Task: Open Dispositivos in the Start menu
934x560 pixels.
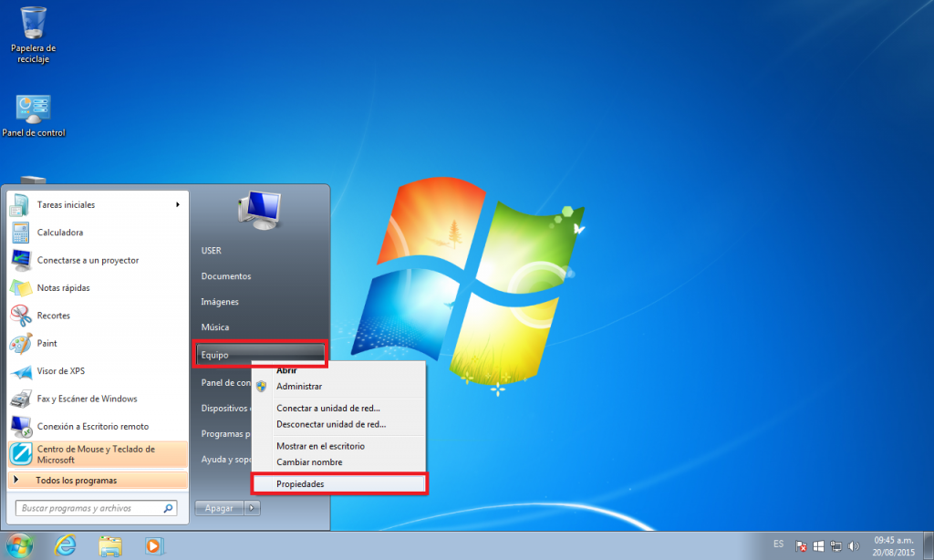Action: [224, 408]
